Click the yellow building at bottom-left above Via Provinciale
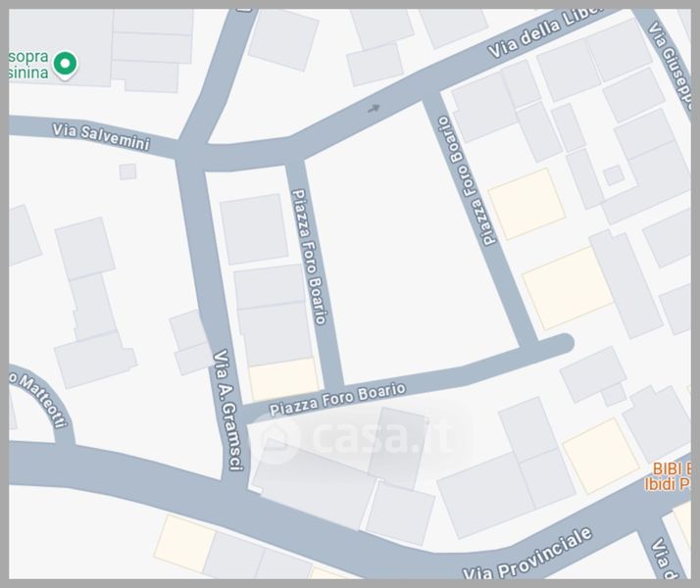Screen dimensions: 700x588 point(183,543)
